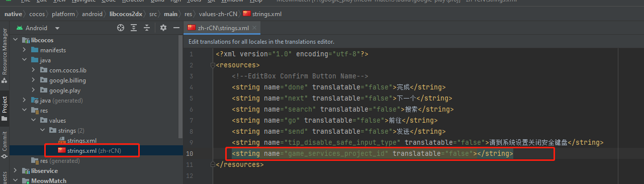This screenshot has height=184, width=644.
Task: Click the values folder icon
Action: (x=44, y=120)
